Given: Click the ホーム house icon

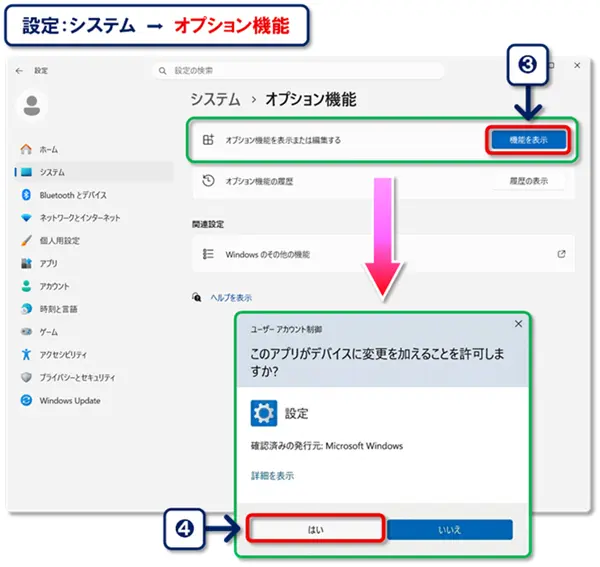Looking at the screenshot, I should click(x=26, y=149).
